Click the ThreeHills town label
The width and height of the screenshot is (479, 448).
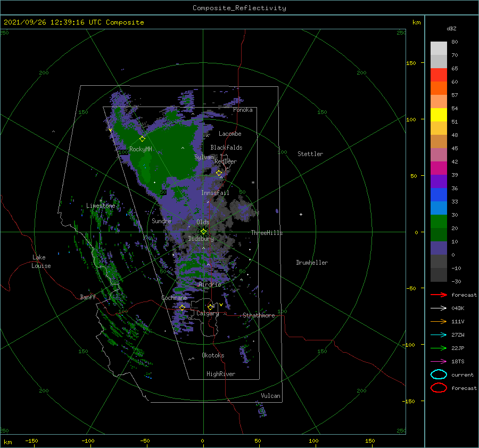(x=267, y=233)
